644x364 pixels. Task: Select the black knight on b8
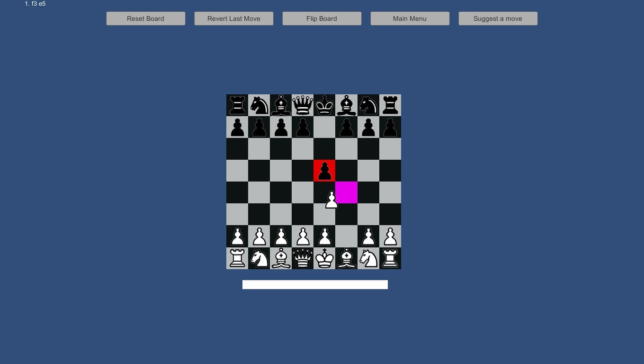[x=259, y=105]
